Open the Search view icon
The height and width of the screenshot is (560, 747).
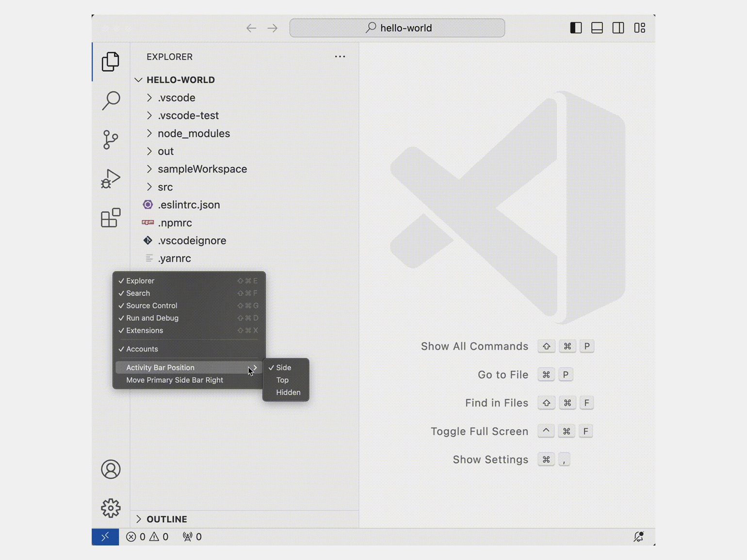(111, 100)
